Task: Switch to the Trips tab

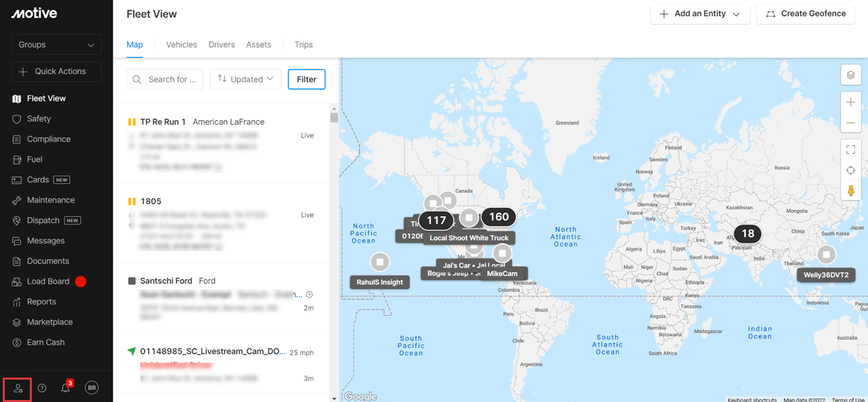Action: point(304,45)
